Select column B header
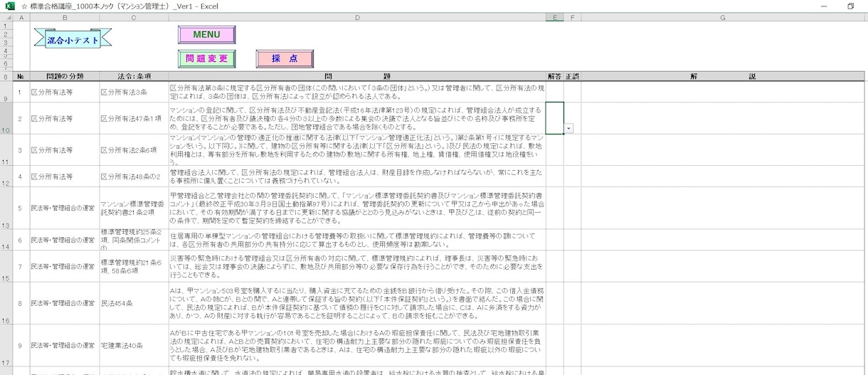The width and height of the screenshot is (868, 375). click(64, 17)
